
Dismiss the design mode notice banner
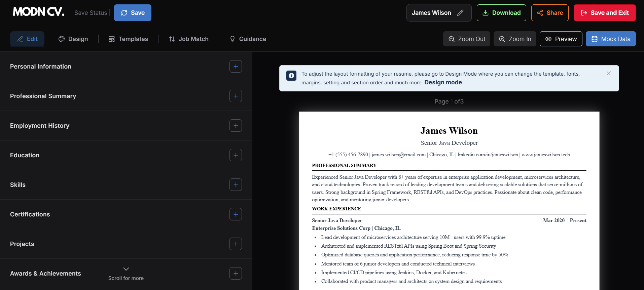[x=608, y=73]
